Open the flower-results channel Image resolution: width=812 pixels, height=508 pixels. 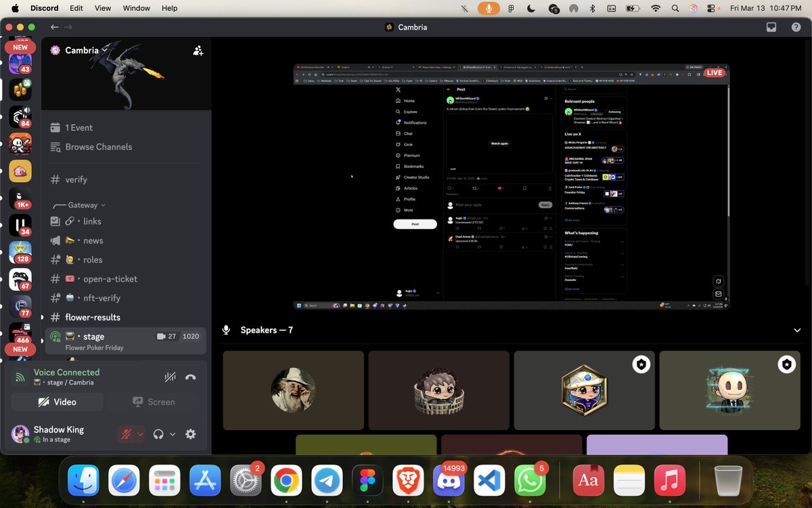tap(126, 317)
